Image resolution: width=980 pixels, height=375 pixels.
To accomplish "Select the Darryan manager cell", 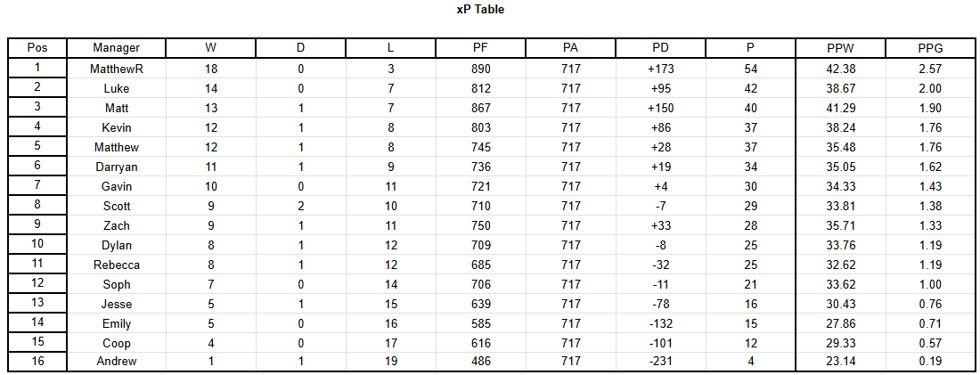I will tap(116, 167).
